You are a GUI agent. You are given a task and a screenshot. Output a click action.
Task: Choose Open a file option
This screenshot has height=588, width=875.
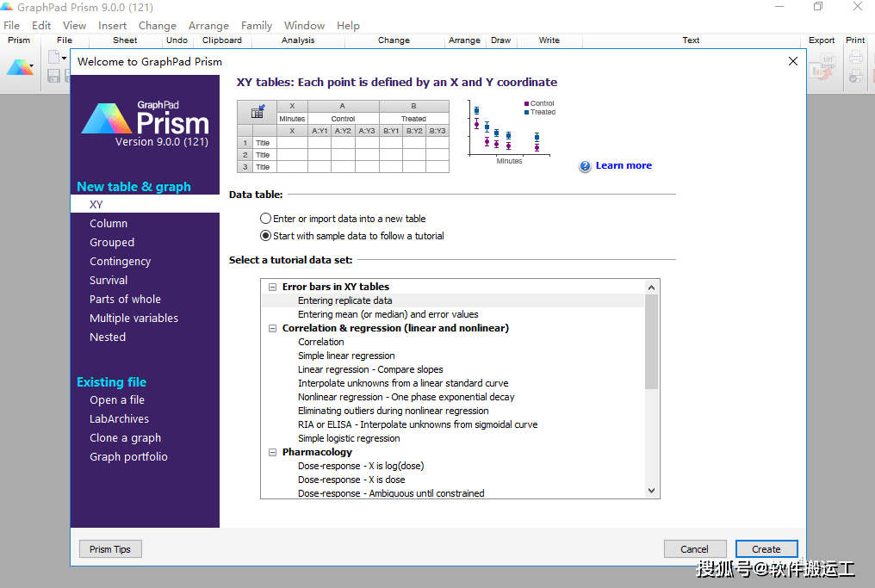(x=117, y=400)
